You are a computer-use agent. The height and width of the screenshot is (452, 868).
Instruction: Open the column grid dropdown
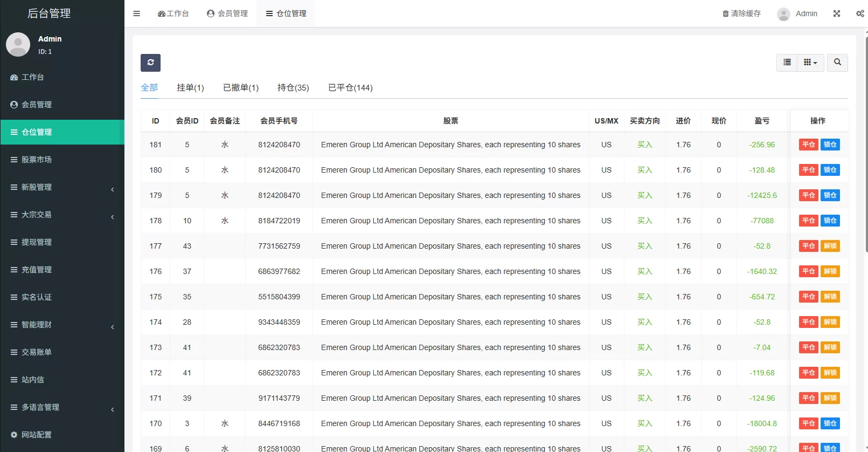click(810, 63)
